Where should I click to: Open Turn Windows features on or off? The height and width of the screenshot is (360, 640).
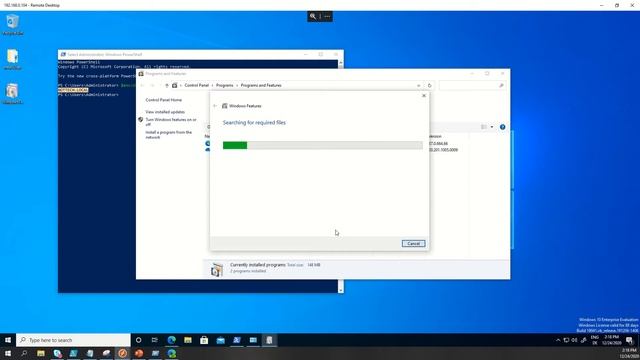[x=171, y=122]
